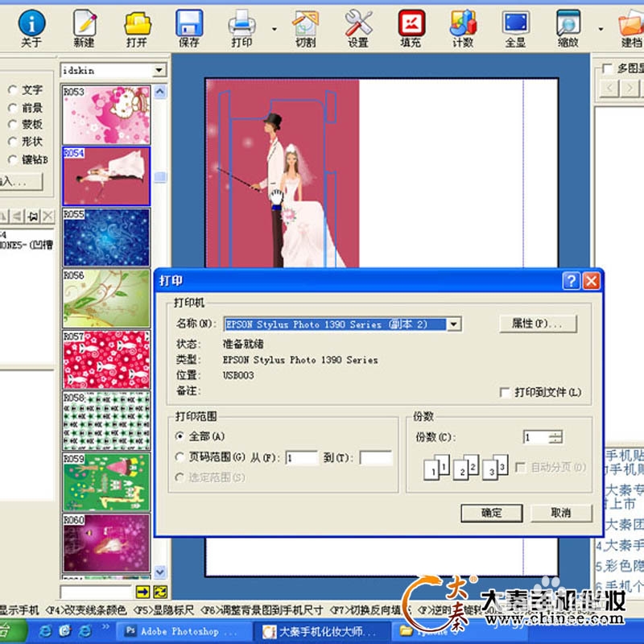The height and width of the screenshot is (644, 644).
Task: Click thumbnail list scroll up arrow
Action: (160, 91)
